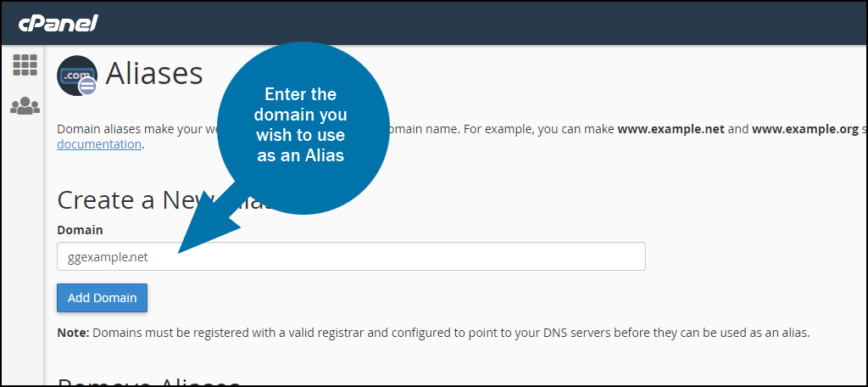Click the Aliases .com globe icon

(77, 76)
